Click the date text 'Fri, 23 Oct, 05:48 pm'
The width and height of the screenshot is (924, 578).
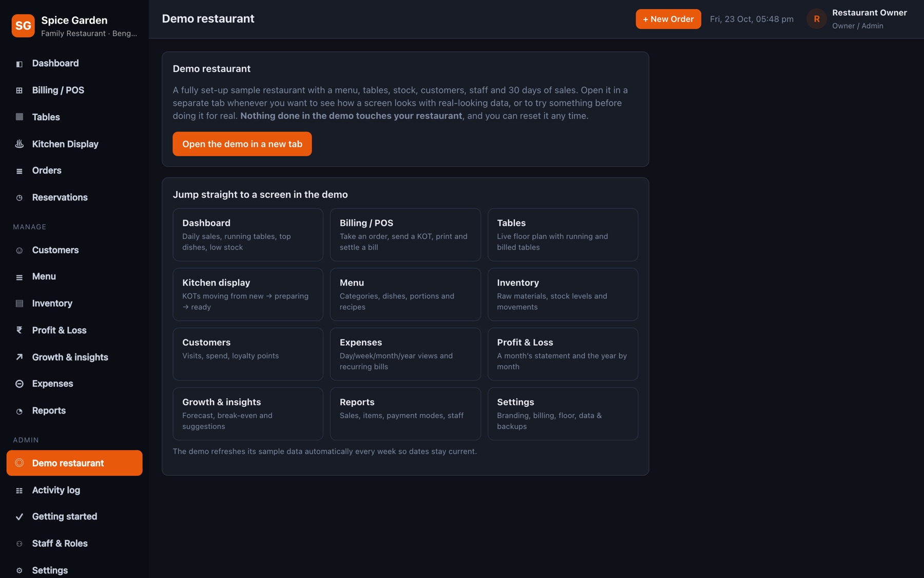click(752, 19)
